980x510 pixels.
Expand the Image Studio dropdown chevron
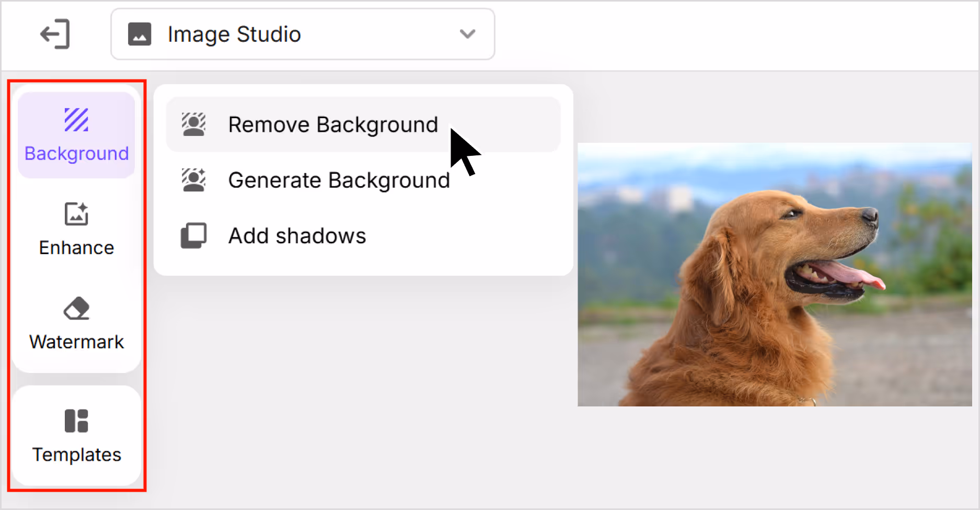467,35
